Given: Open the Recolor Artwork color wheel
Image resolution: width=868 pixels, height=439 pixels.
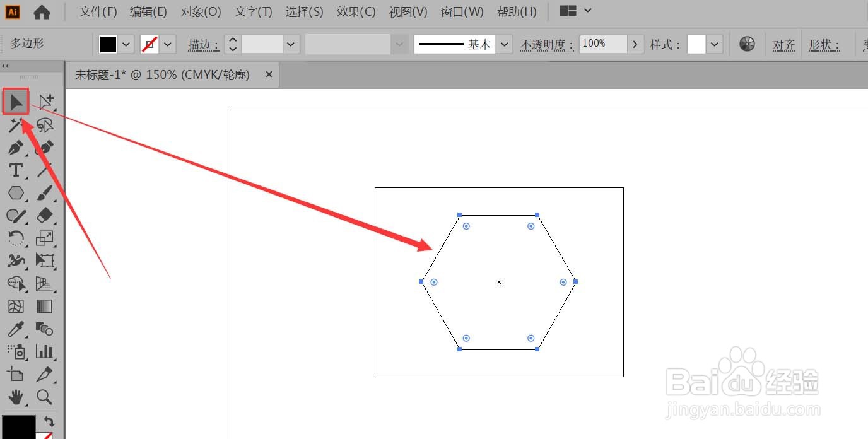Looking at the screenshot, I should pos(747,44).
